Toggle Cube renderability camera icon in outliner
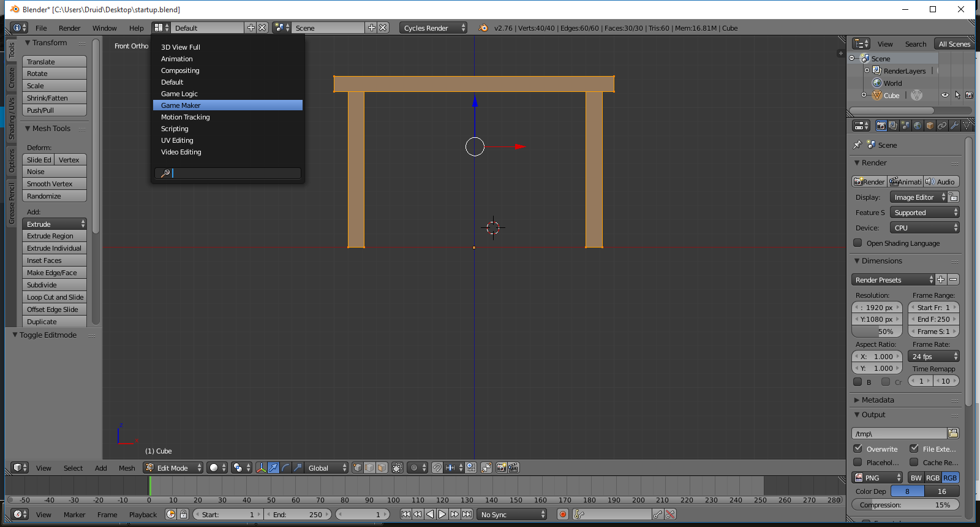The height and width of the screenshot is (527, 980). click(x=969, y=95)
